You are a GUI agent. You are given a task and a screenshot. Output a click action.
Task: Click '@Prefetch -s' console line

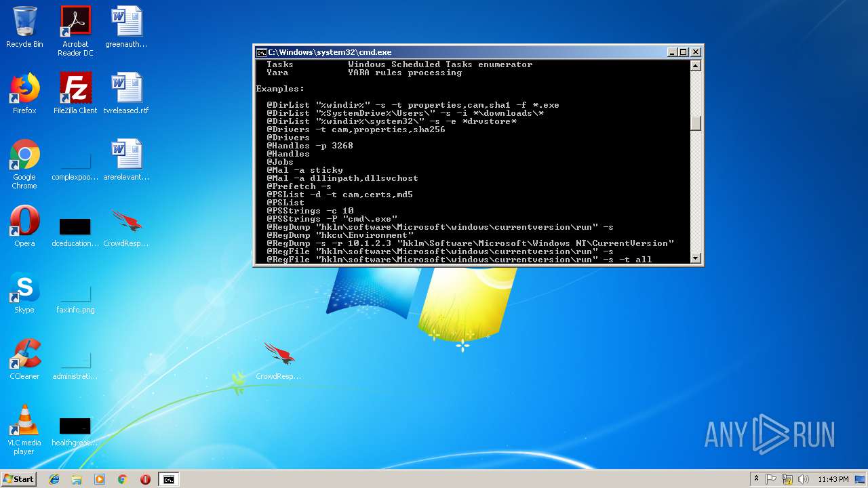pos(299,186)
